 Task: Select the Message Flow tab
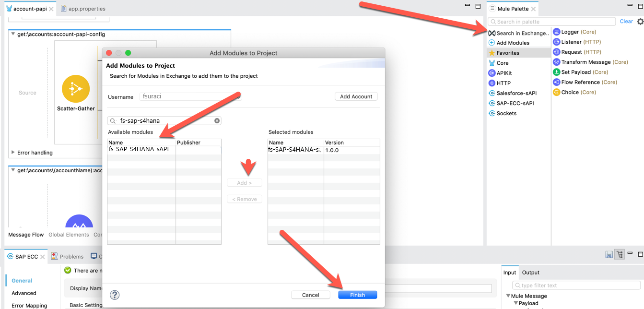(x=26, y=235)
